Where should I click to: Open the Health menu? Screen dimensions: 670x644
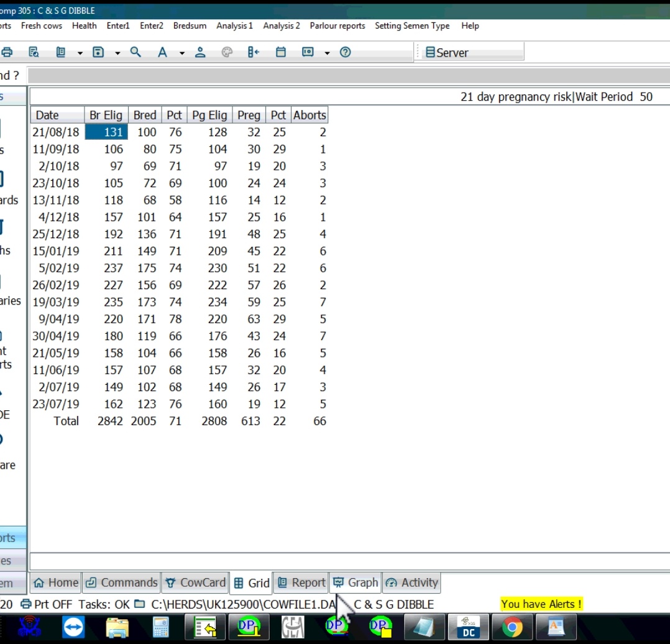(84, 25)
